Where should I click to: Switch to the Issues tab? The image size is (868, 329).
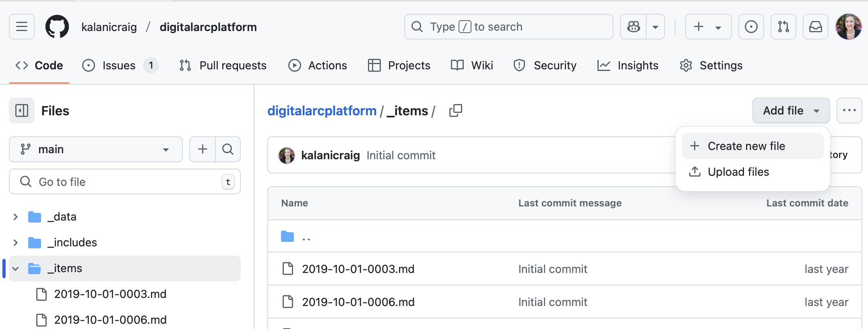click(120, 65)
